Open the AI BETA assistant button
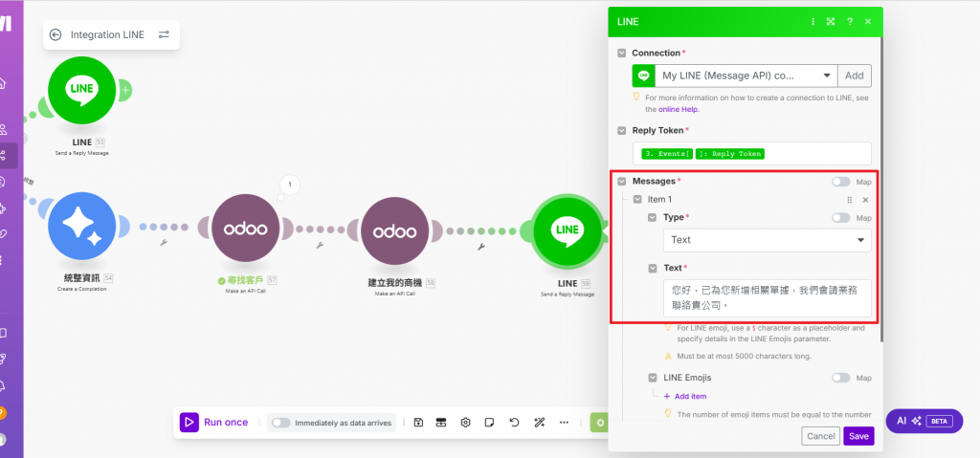 [x=924, y=421]
